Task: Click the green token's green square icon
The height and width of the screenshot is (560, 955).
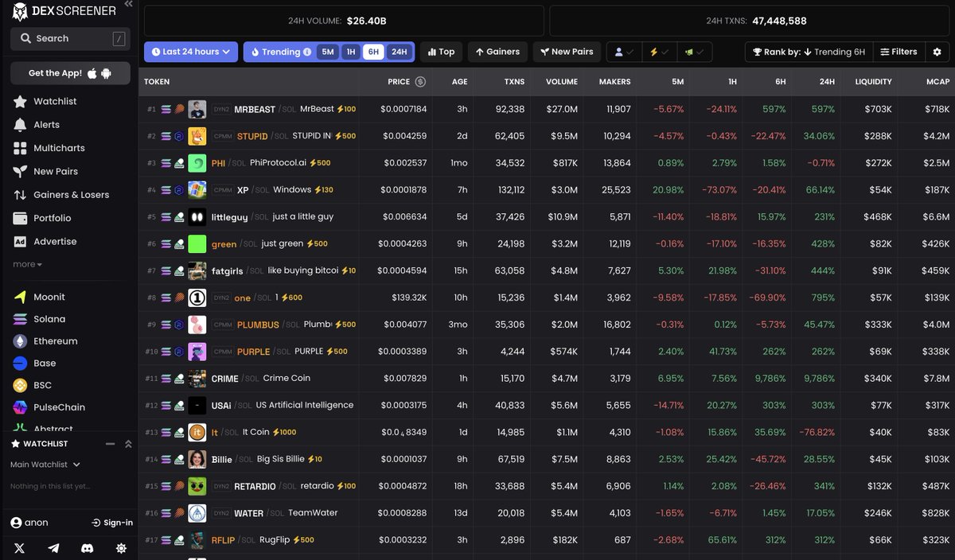Action: pyautogui.click(x=197, y=244)
